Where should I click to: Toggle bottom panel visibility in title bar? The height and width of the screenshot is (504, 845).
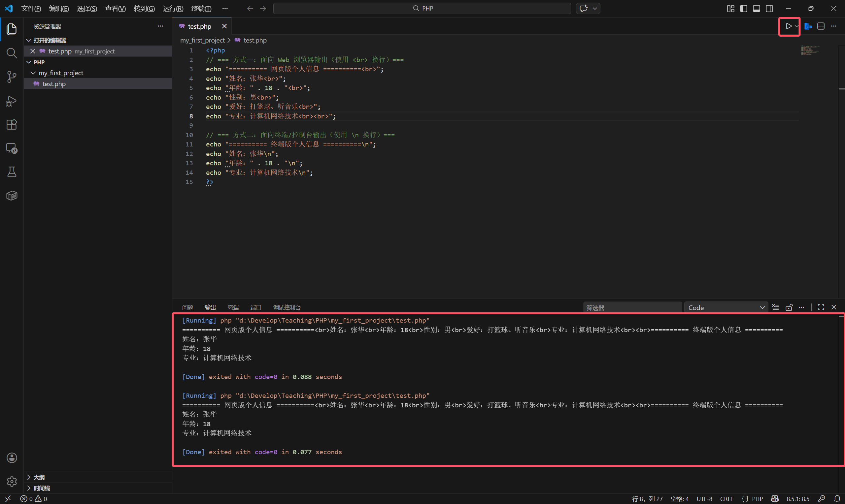coord(756,9)
